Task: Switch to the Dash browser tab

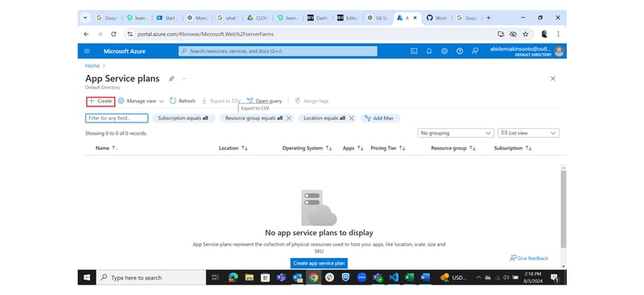Action: tap(317, 18)
